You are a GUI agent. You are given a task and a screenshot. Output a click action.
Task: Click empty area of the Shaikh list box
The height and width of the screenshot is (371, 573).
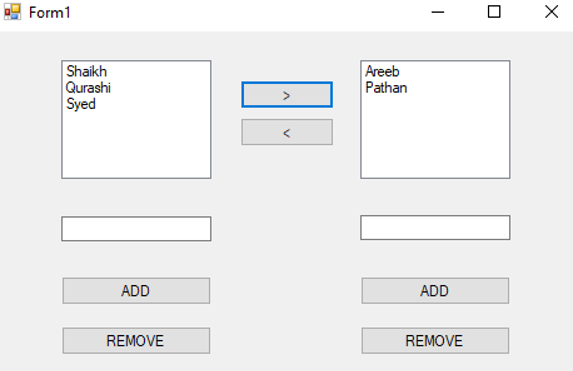(136, 146)
